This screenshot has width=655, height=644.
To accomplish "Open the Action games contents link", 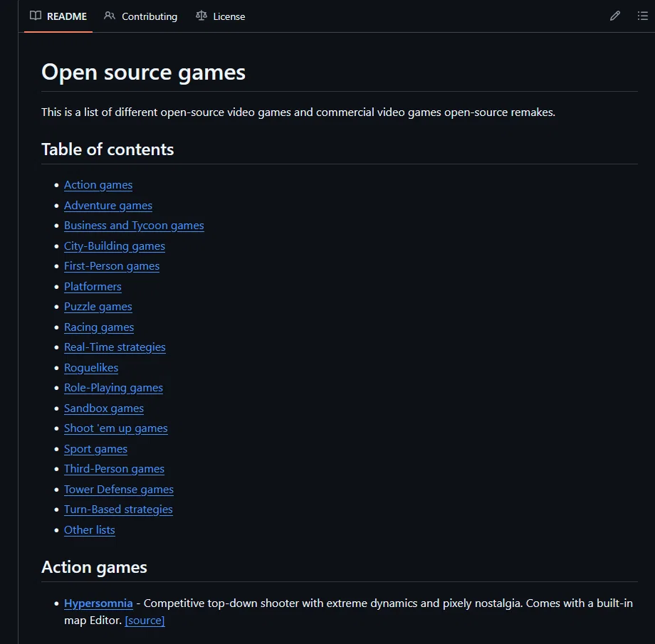I will click(98, 185).
